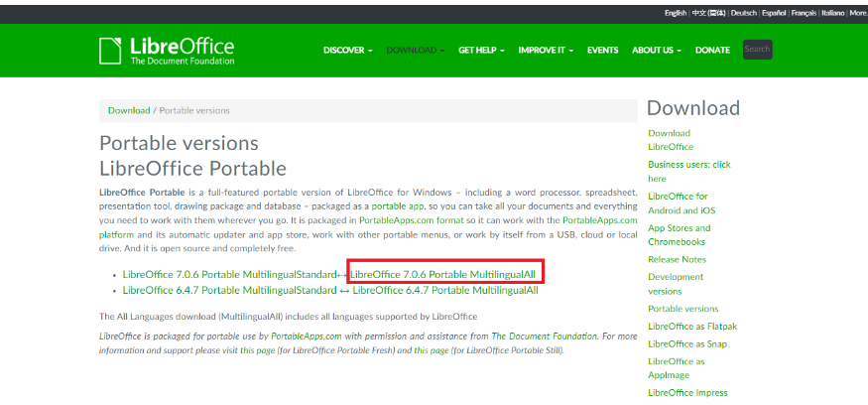Open sidebar link LibreOffice as Flatpak
Screen dimensions: 868x405
point(692,327)
